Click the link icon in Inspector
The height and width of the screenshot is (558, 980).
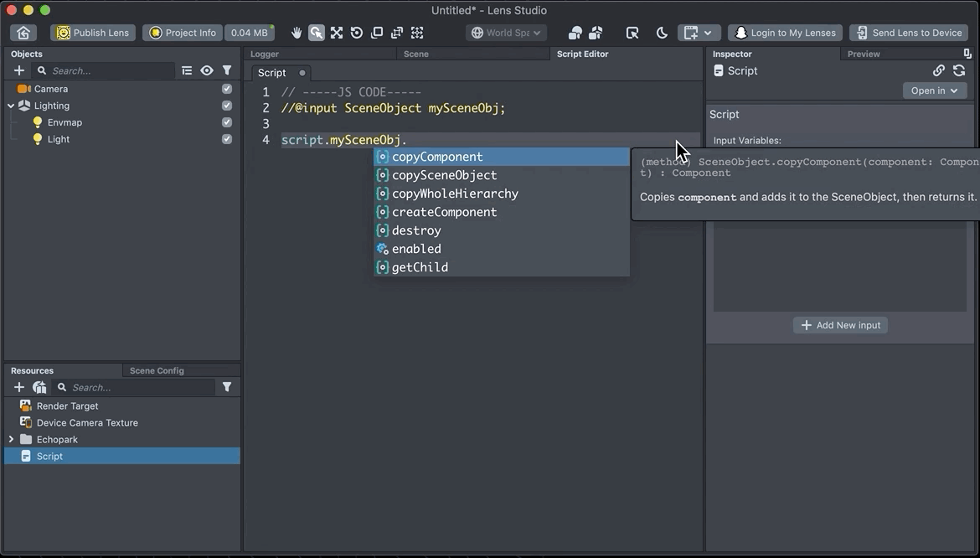pyautogui.click(x=939, y=71)
